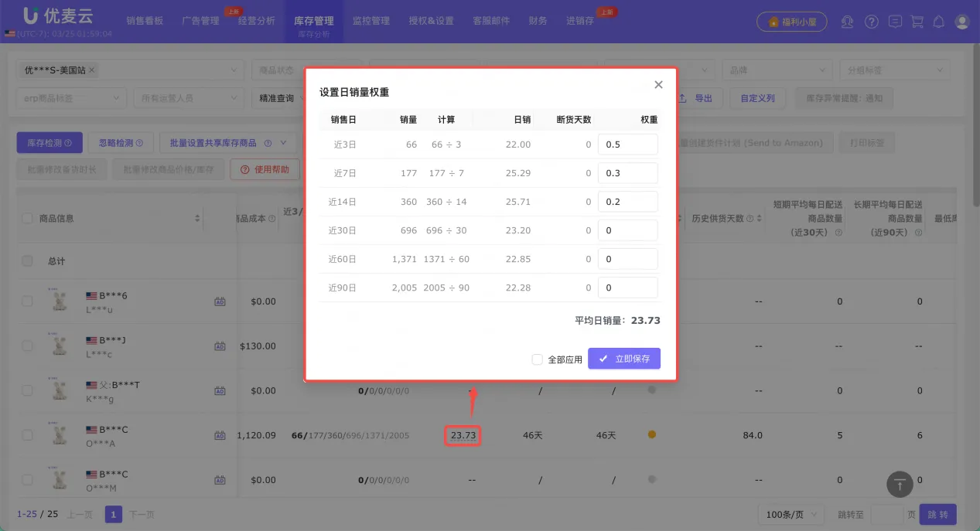Click 近14日 weight input field
Viewport: 980px width, 531px height.
pos(628,202)
